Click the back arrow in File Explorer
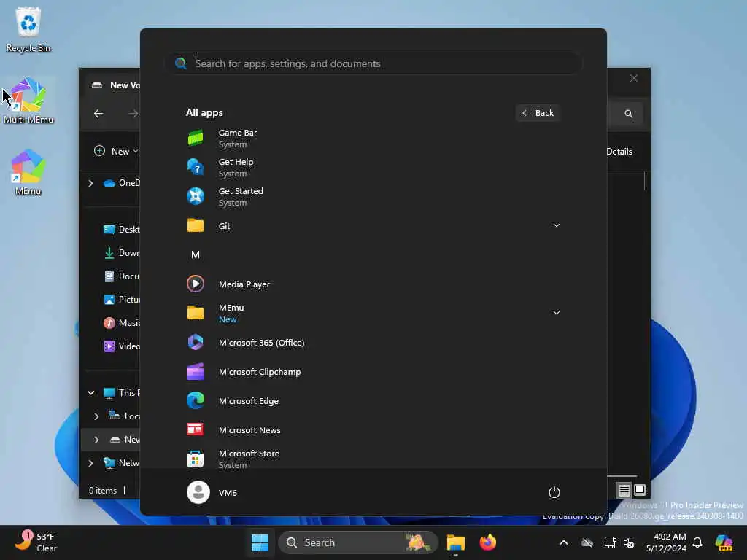747x560 pixels. (x=98, y=114)
